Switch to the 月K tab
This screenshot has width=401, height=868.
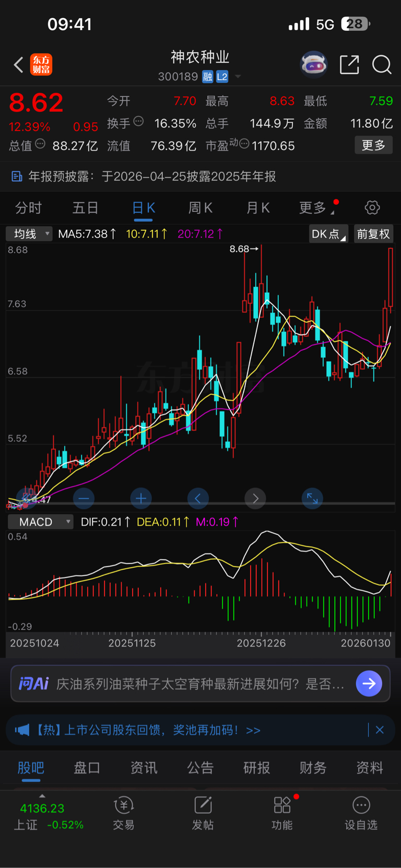258,208
